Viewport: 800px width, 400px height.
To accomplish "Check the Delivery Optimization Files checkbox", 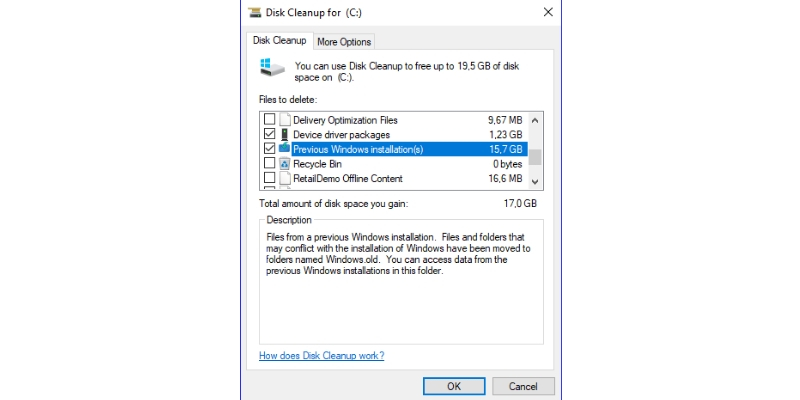I will [x=269, y=120].
